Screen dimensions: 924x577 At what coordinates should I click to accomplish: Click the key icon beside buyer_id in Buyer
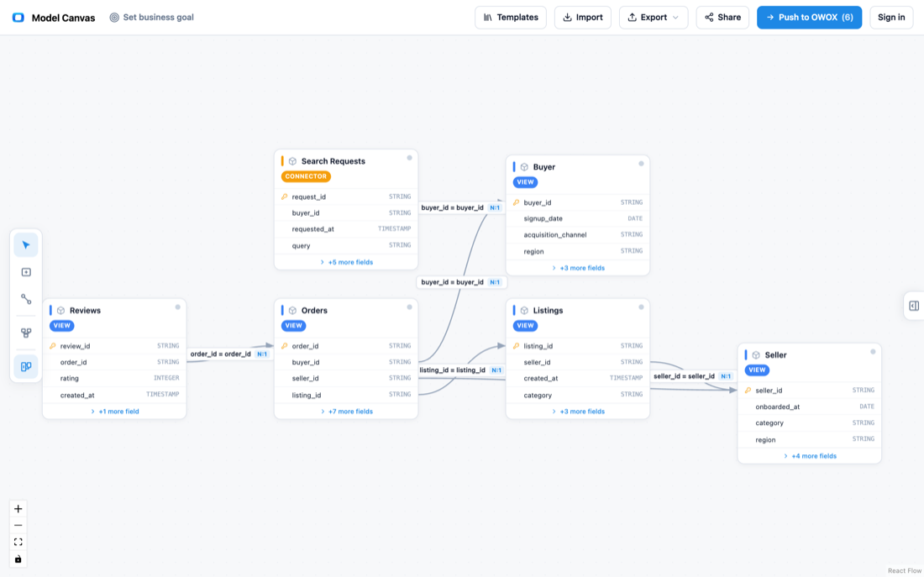(x=517, y=202)
